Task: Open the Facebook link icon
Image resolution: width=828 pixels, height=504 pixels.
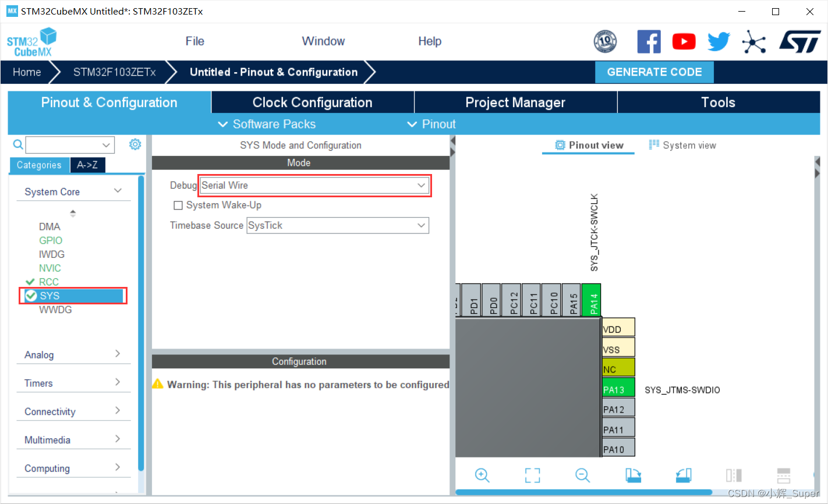Action: 649,41
